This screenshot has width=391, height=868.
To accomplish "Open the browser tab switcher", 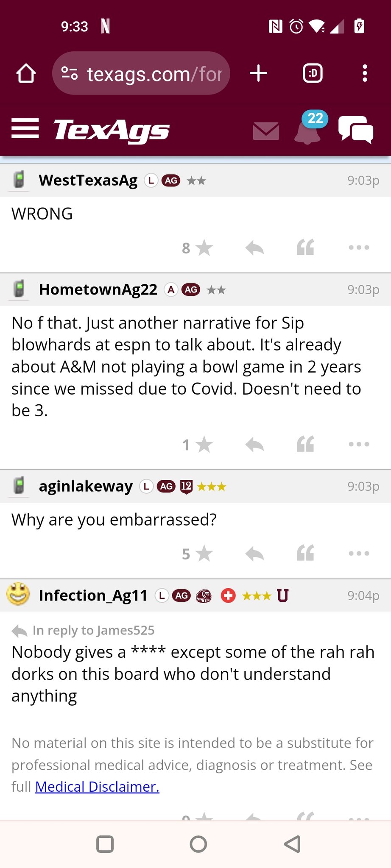I will pyautogui.click(x=313, y=73).
